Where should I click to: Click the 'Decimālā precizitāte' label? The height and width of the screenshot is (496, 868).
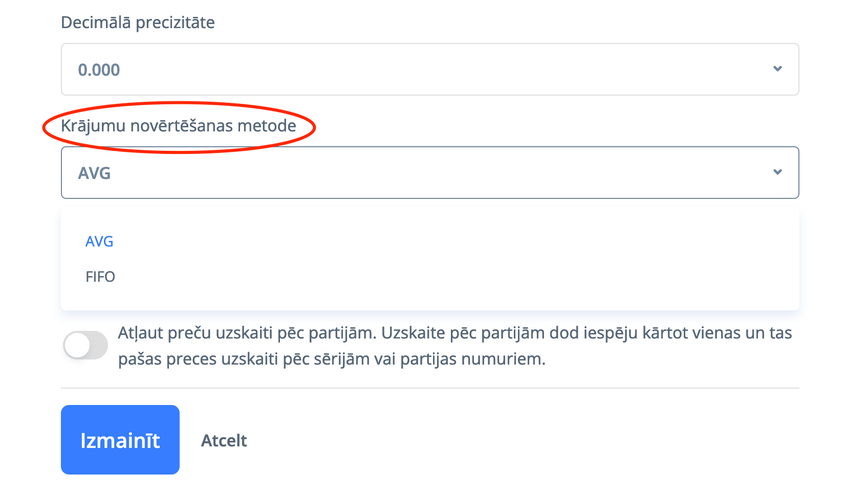point(138,22)
